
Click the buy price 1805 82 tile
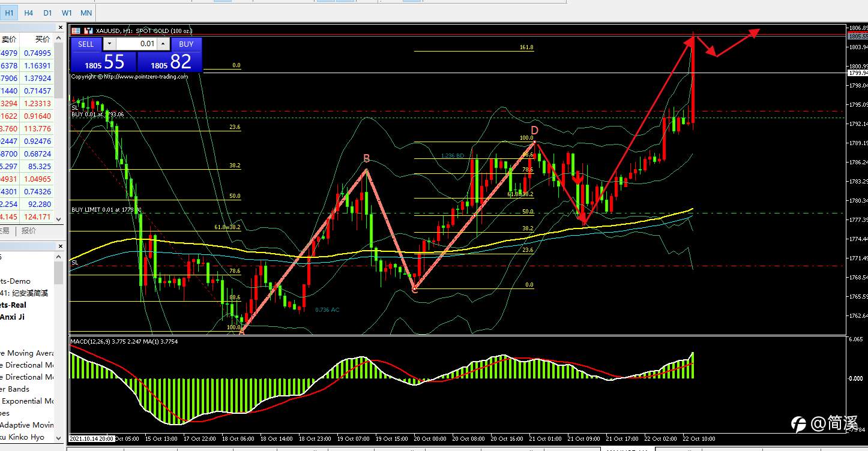[x=169, y=62]
